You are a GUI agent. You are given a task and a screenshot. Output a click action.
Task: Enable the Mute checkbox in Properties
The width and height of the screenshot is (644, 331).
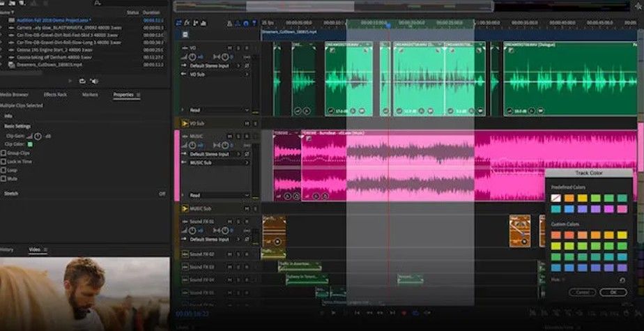tap(3, 178)
